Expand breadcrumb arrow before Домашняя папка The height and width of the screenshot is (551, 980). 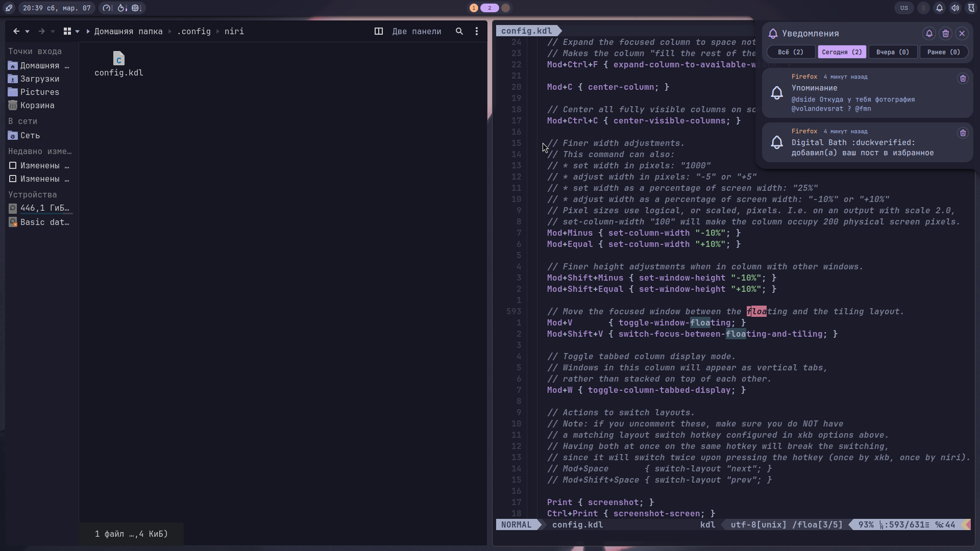click(x=88, y=32)
